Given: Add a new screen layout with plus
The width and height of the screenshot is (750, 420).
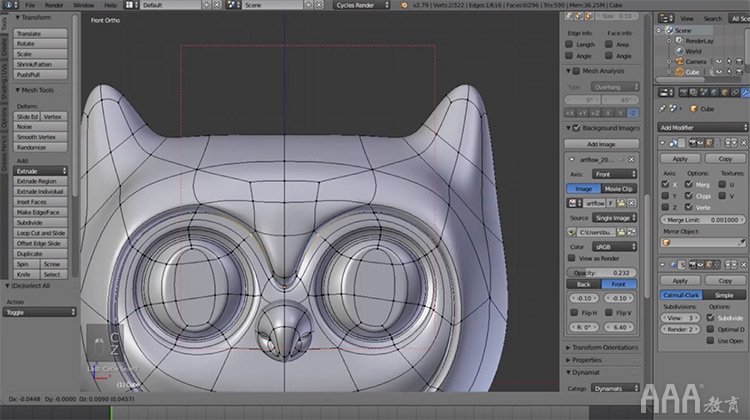Looking at the screenshot, I should click(x=207, y=5).
